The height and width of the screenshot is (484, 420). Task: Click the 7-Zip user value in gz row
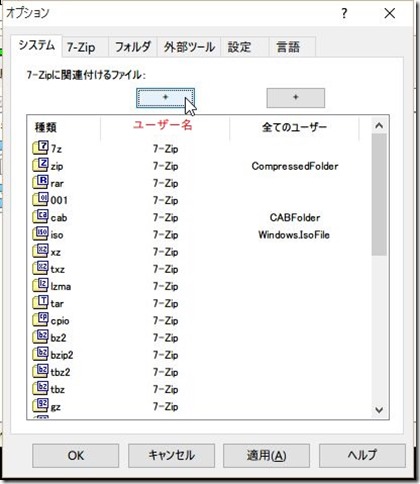(166, 407)
